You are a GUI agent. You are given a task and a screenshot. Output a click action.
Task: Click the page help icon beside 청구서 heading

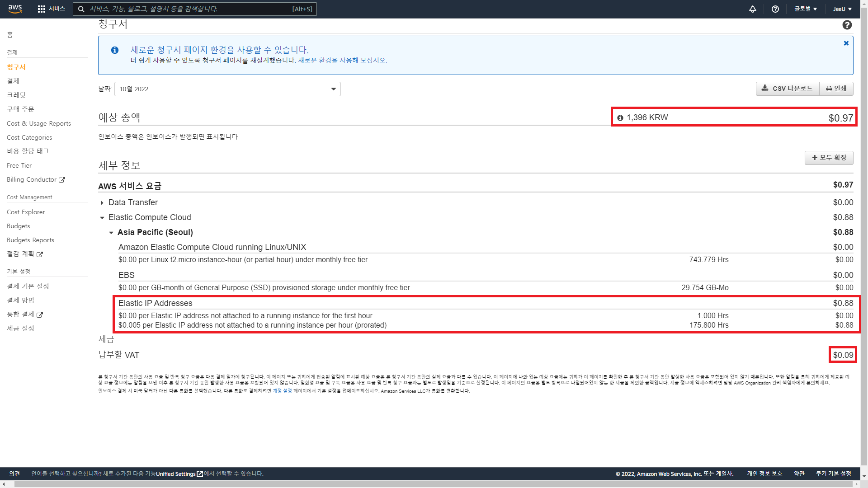[x=847, y=25]
